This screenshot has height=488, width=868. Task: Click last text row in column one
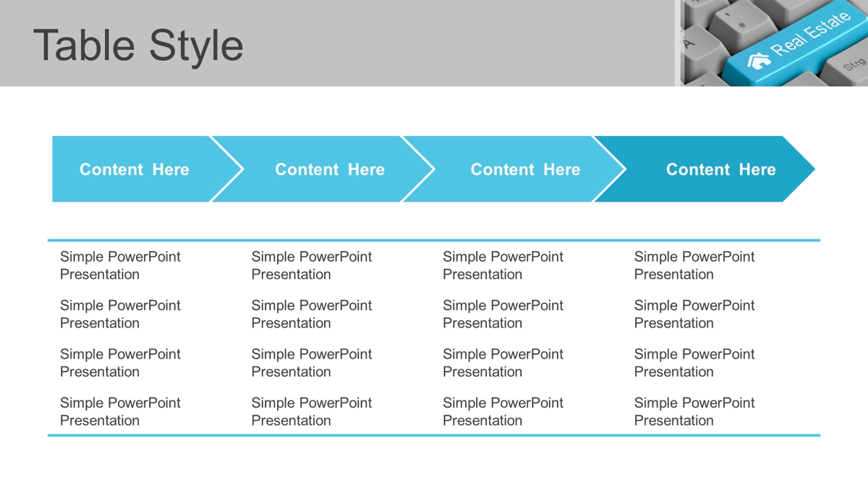pyautogui.click(x=120, y=411)
